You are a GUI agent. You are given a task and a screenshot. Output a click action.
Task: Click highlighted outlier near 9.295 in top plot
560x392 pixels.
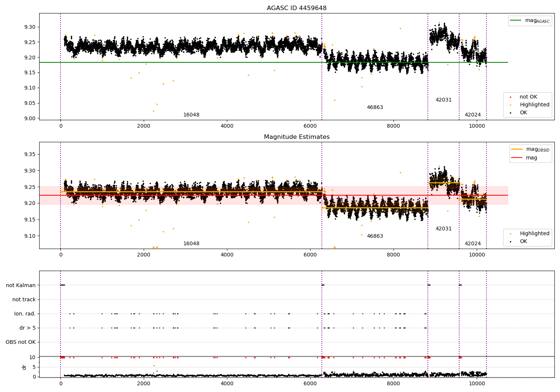tap(400, 28)
